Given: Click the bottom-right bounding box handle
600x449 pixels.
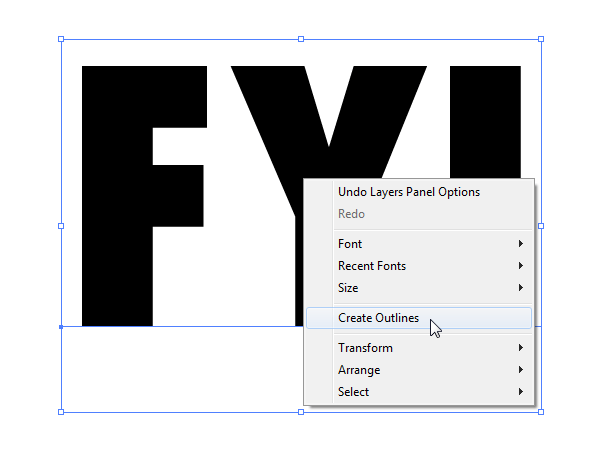Looking at the screenshot, I should [x=541, y=412].
